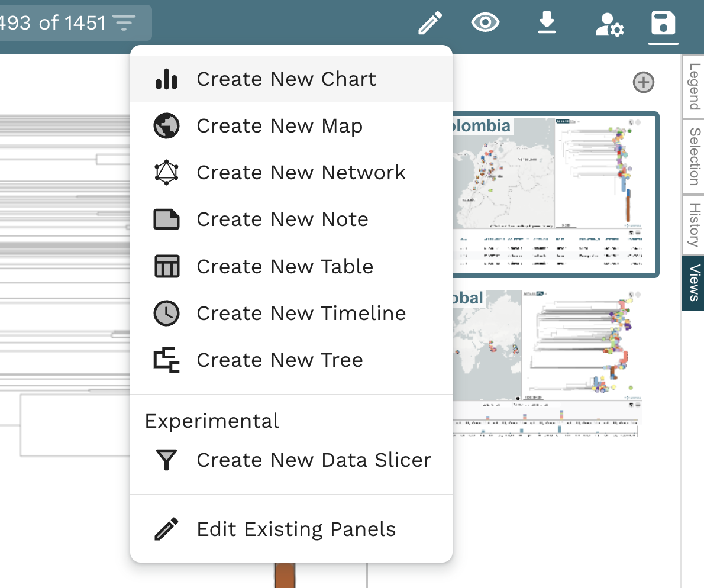
Task: Click the tree hierarchy icon
Action: click(x=167, y=360)
